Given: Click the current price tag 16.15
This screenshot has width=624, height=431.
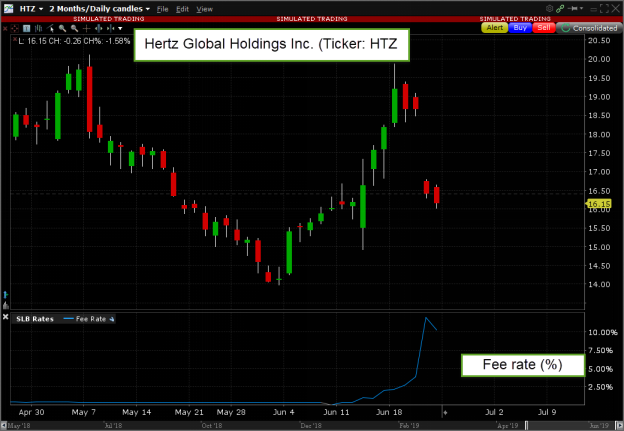Looking at the screenshot, I should point(599,204).
